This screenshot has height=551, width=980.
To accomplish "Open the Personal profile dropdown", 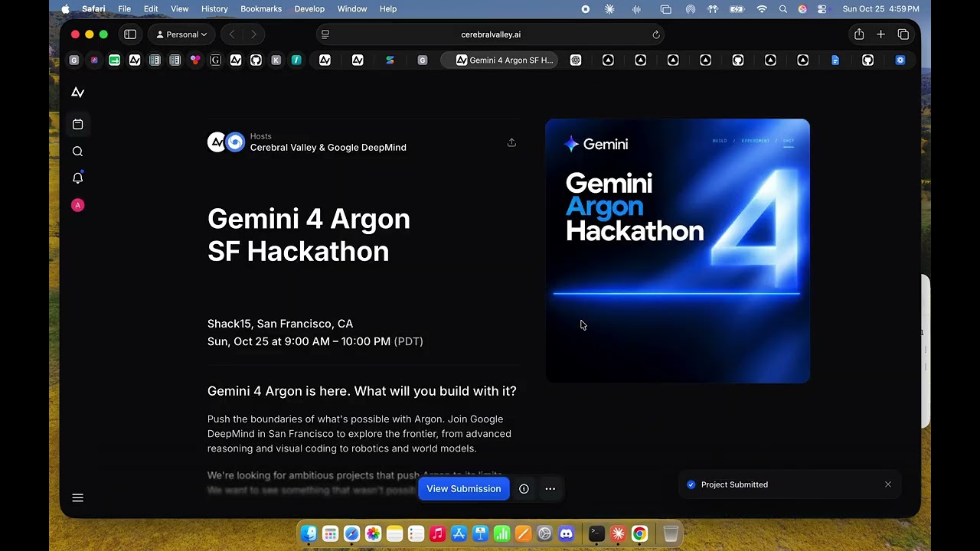I will 181,34.
